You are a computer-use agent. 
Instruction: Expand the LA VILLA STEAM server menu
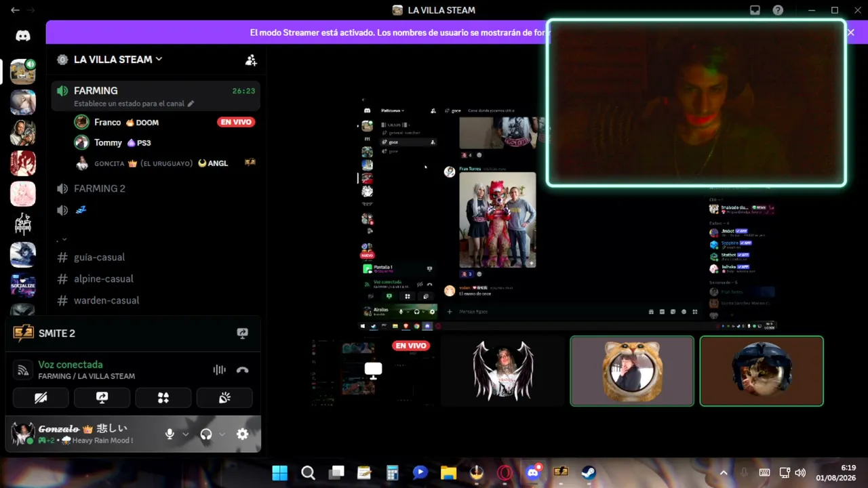tap(117, 60)
